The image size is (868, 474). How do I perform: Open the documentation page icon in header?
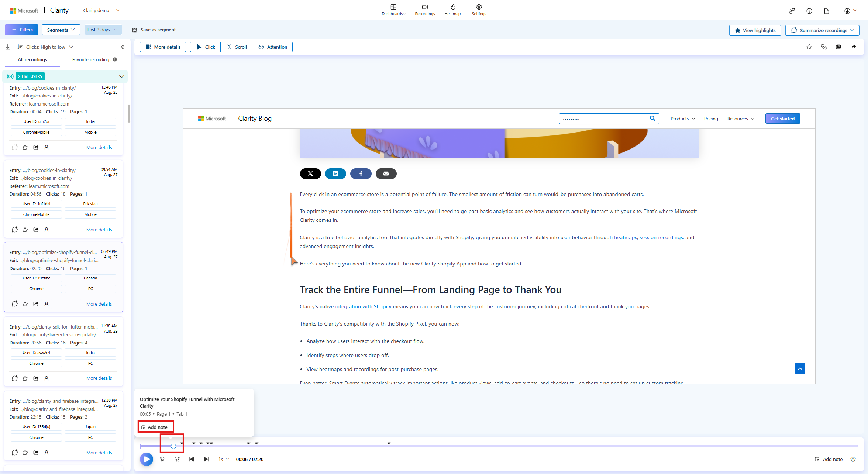pyautogui.click(x=827, y=11)
